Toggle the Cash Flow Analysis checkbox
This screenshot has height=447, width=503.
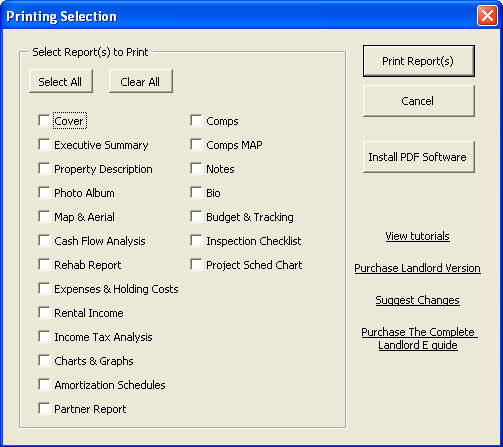pyautogui.click(x=44, y=241)
